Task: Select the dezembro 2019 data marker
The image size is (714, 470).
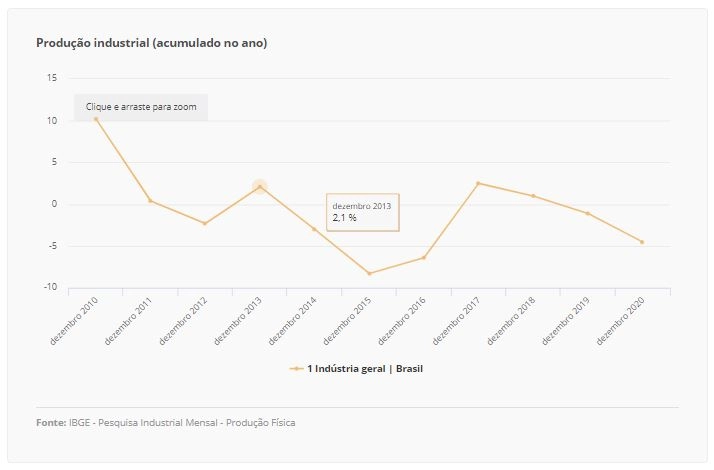Action: [587, 213]
